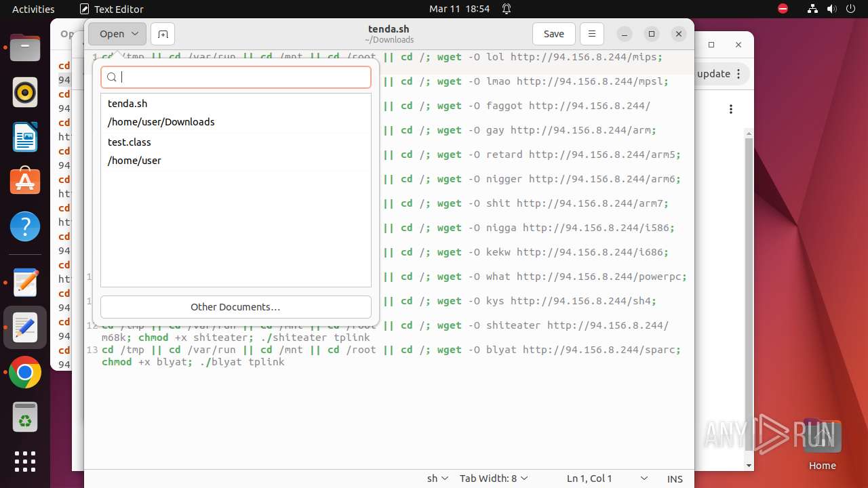Open power menu icon in top bar
The width and height of the screenshot is (868, 488).
click(850, 9)
